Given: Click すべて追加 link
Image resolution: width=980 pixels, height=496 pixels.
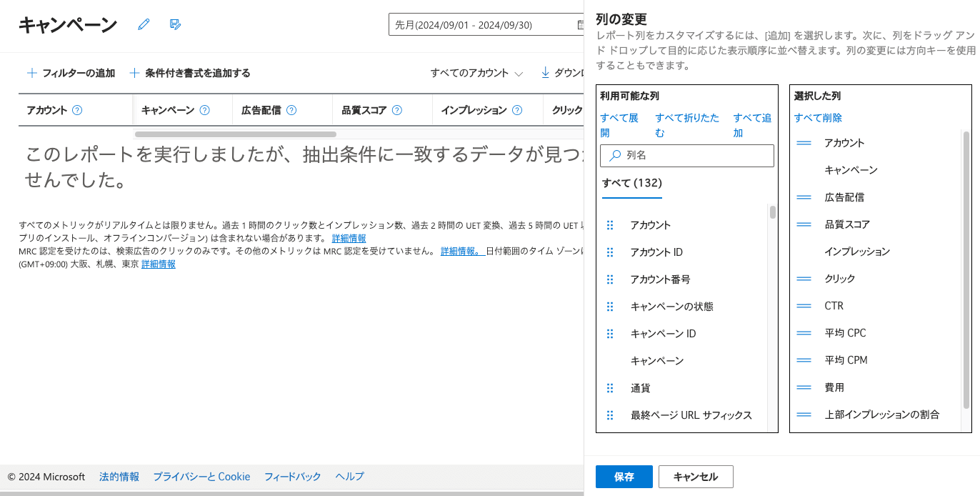Looking at the screenshot, I should 752,125.
